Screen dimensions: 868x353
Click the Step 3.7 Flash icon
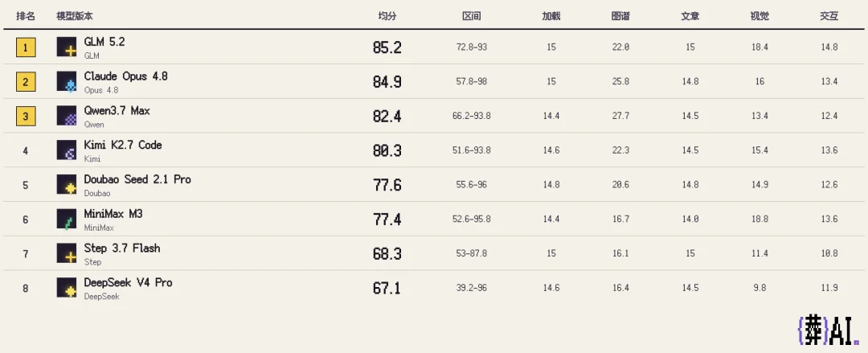tap(67, 253)
